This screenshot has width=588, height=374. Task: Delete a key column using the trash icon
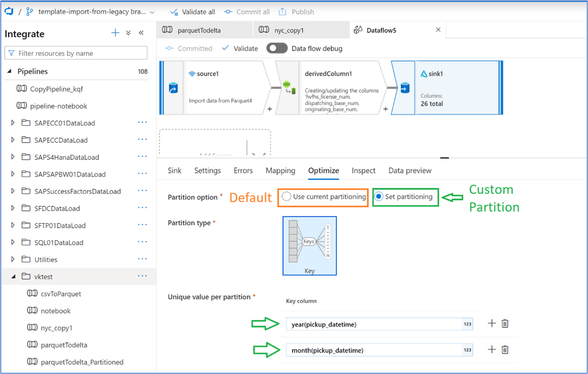505,323
